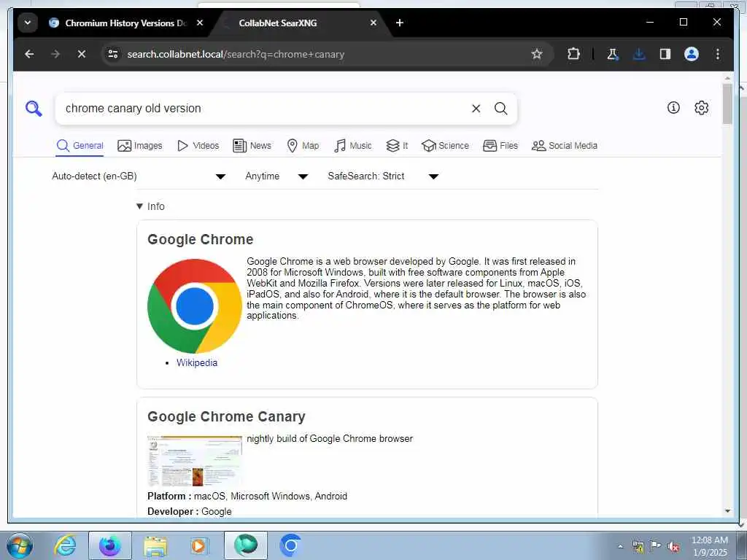Go back with the browser back arrow
This screenshot has width=747, height=560.
(29, 54)
